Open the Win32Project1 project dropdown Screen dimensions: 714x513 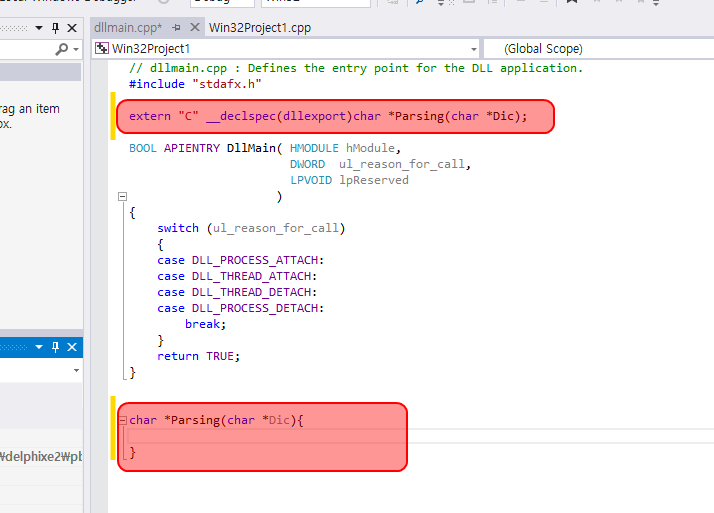[x=474, y=48]
